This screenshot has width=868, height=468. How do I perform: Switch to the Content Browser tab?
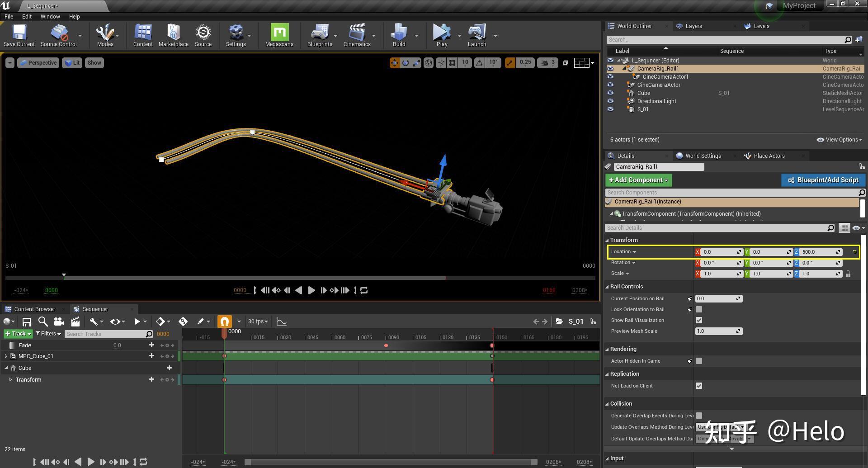(x=35, y=309)
